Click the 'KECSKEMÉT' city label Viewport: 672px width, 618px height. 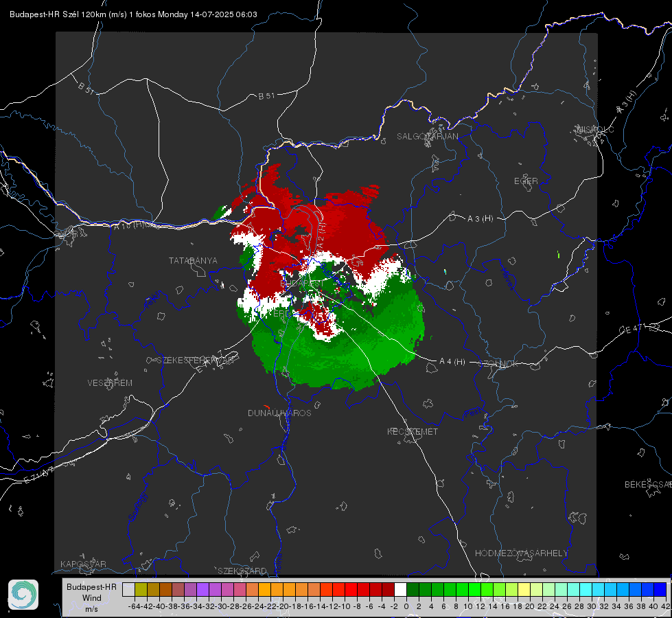(x=413, y=431)
